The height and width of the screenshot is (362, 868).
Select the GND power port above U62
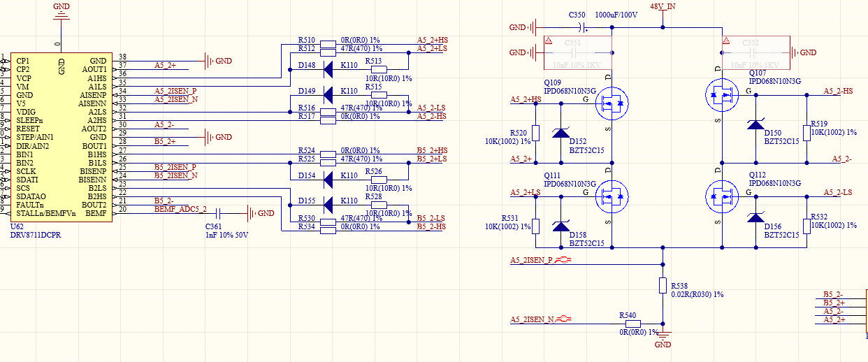61,11
